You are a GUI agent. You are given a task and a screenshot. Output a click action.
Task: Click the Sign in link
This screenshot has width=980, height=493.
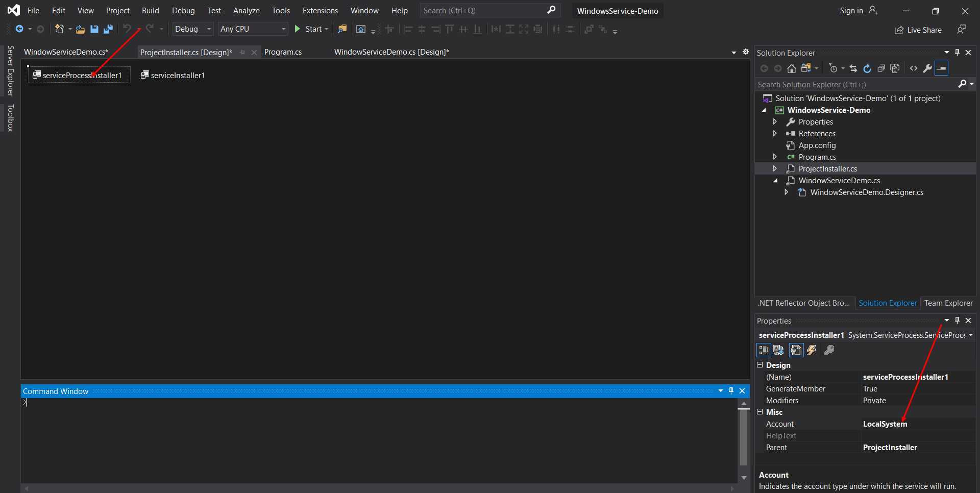[x=851, y=11]
